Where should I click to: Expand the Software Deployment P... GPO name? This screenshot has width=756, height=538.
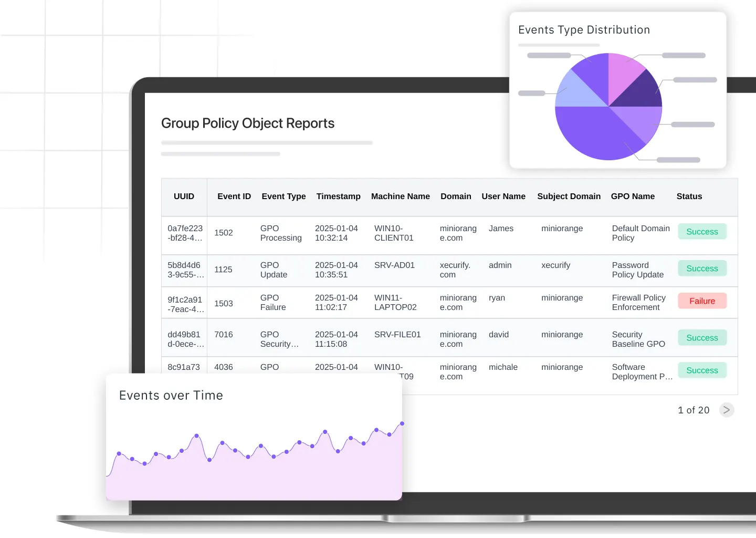pos(642,372)
